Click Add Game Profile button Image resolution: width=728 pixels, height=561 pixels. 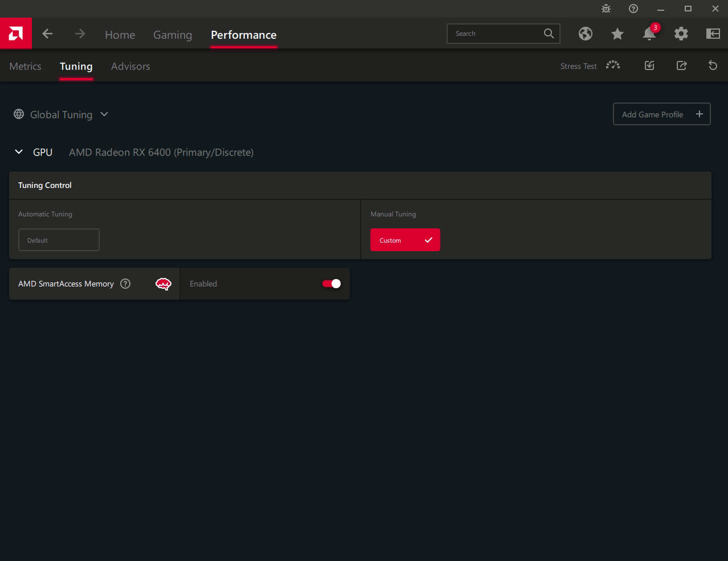[661, 114]
